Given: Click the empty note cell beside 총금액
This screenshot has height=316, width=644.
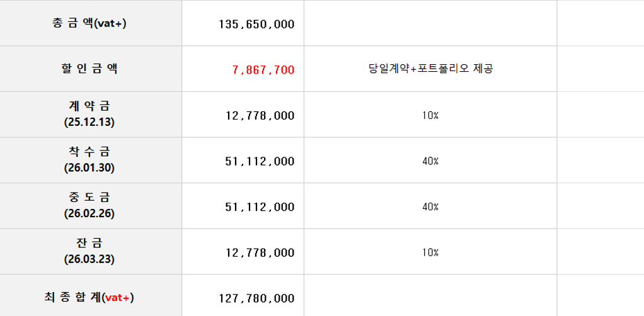Looking at the screenshot, I should tap(430, 23).
